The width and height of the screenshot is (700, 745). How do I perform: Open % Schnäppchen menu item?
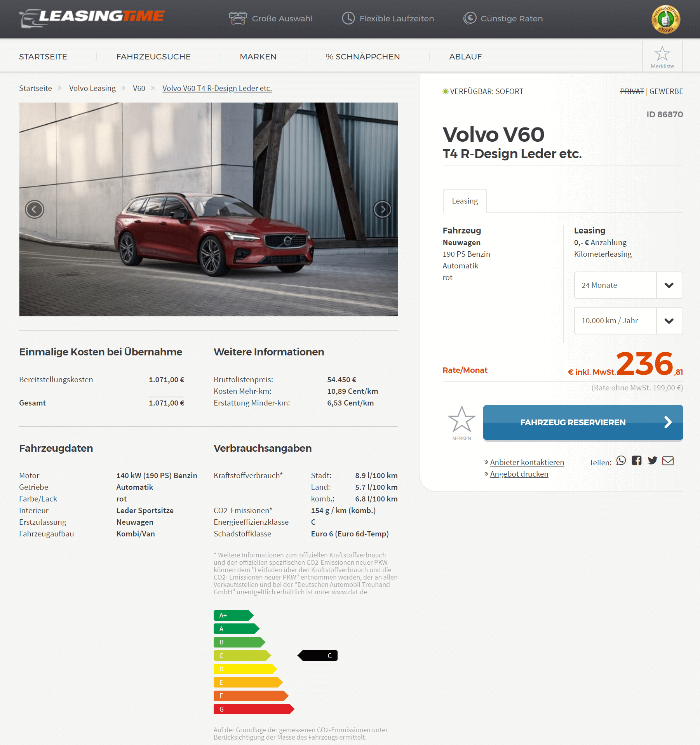tap(362, 57)
